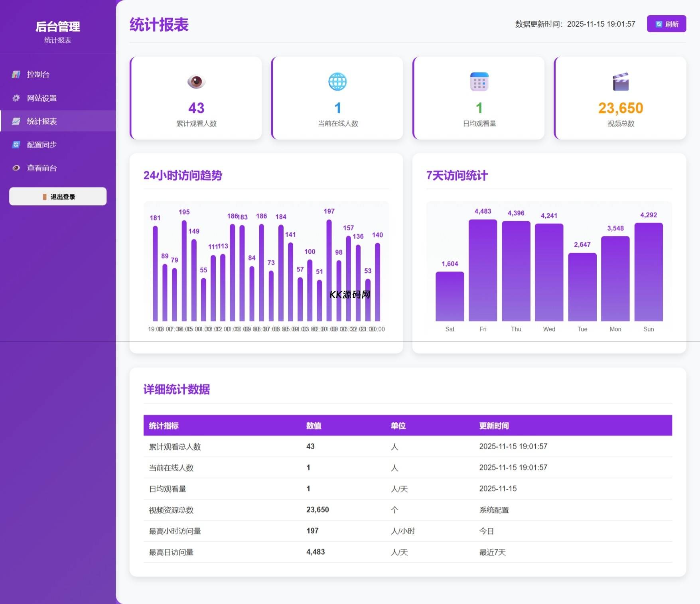Open 配置同步 from the sidebar
The width and height of the screenshot is (700, 604).
42,145
